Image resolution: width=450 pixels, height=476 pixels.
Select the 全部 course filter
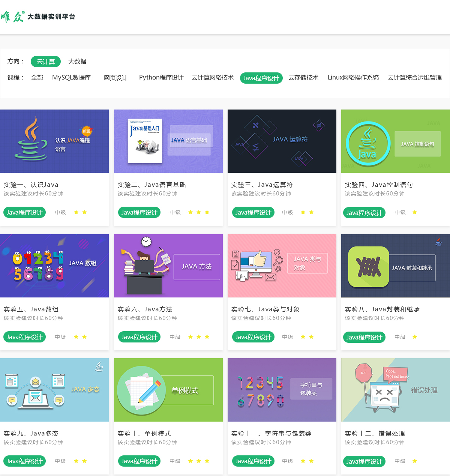click(37, 78)
